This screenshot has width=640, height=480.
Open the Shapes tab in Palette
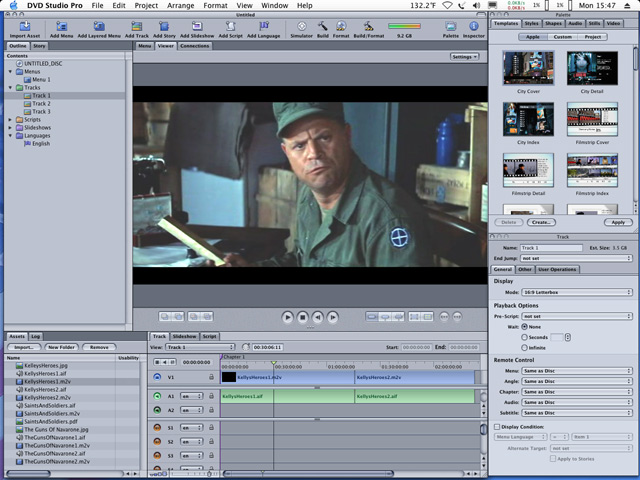pyautogui.click(x=553, y=23)
